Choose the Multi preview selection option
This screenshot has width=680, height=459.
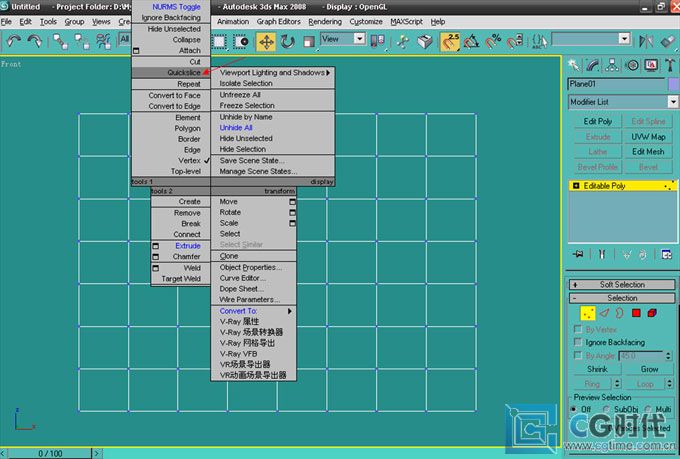(x=649, y=409)
